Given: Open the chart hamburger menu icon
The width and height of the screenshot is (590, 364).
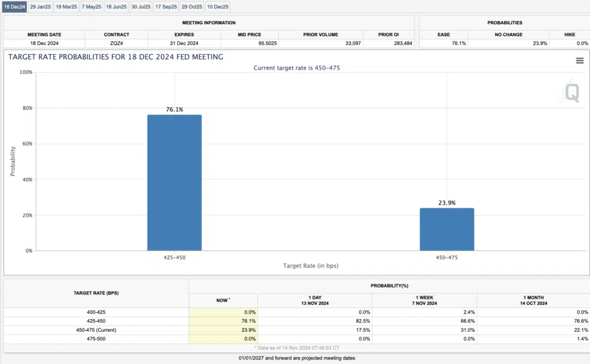Looking at the screenshot, I should coord(580,60).
